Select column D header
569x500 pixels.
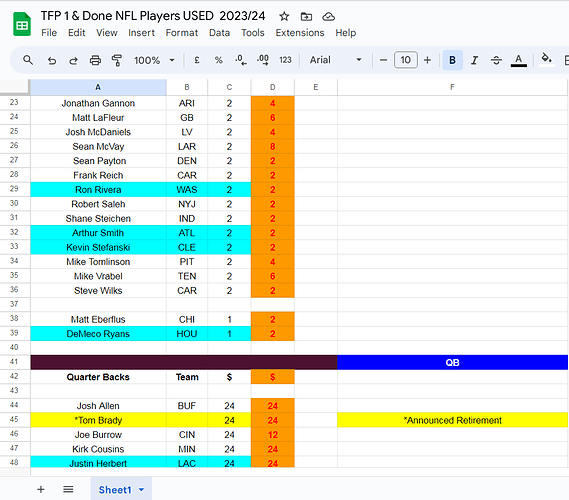273,87
